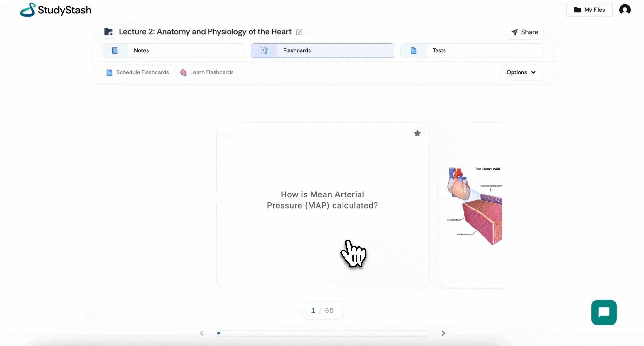Click the StudyStash logo icon
644x346 pixels.
(28, 10)
